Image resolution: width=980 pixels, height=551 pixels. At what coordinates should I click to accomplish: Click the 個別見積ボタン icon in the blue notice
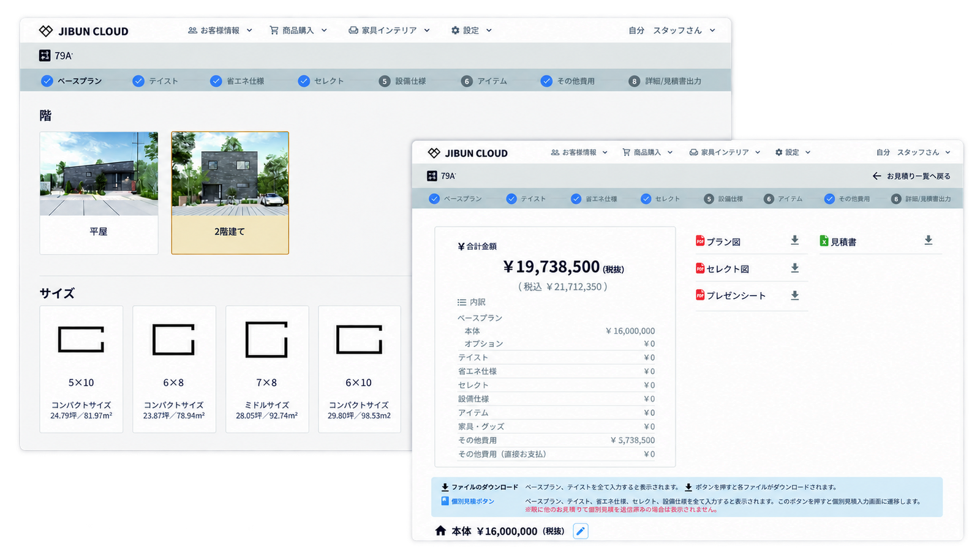coord(445,501)
